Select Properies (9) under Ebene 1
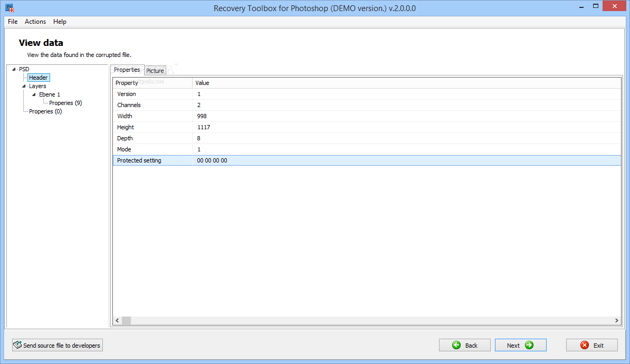This screenshot has width=630, height=364. 65,103
